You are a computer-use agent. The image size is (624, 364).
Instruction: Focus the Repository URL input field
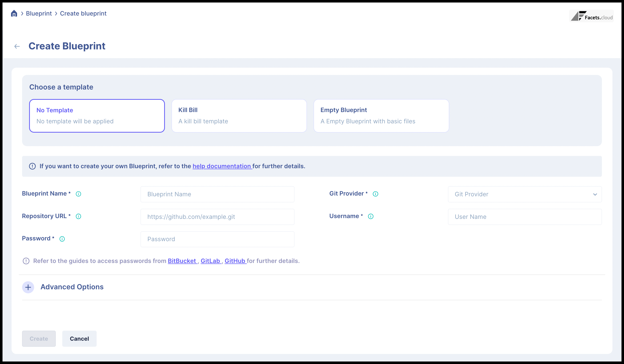pos(217,217)
